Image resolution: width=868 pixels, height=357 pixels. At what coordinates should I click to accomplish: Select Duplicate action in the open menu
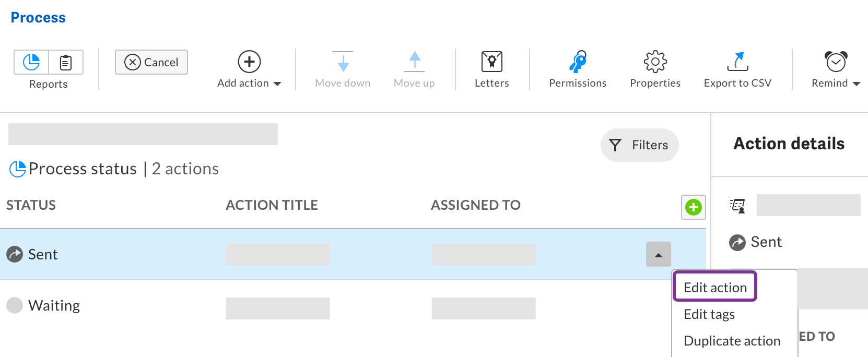coord(732,340)
